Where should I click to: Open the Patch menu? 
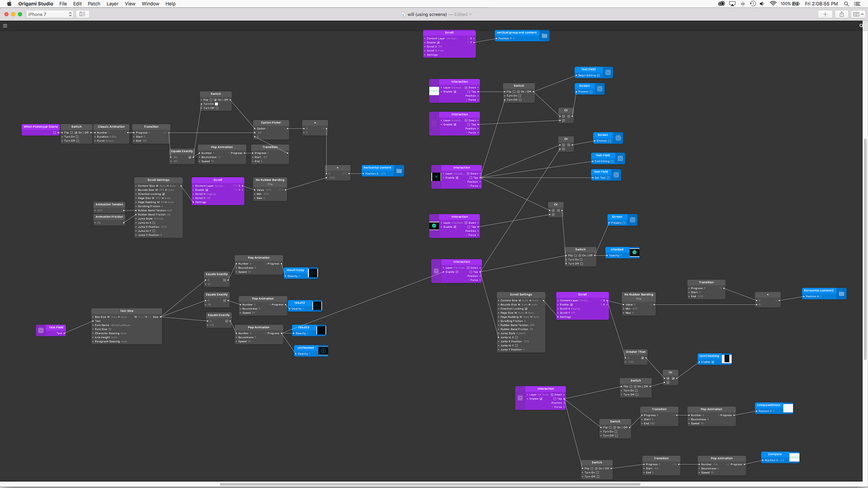[94, 3]
